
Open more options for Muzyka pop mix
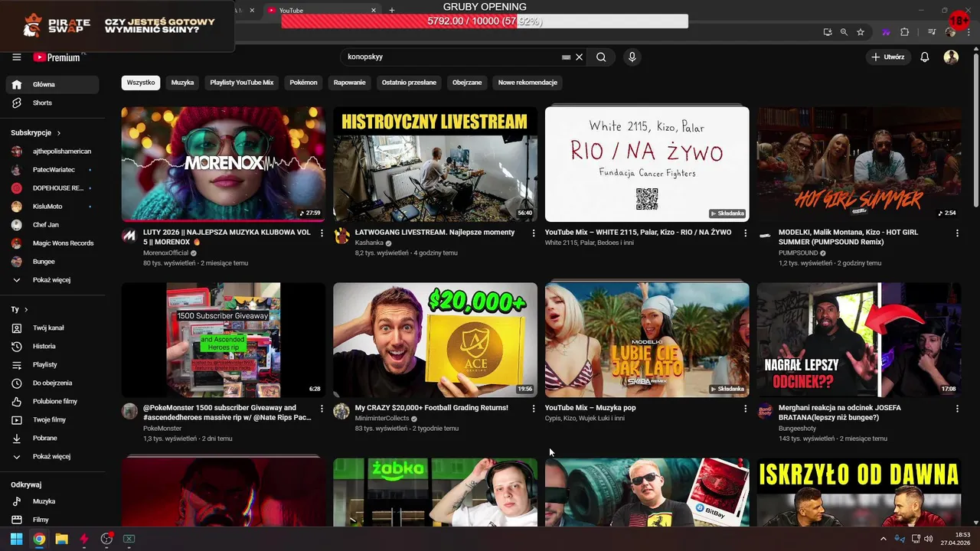pos(746,409)
